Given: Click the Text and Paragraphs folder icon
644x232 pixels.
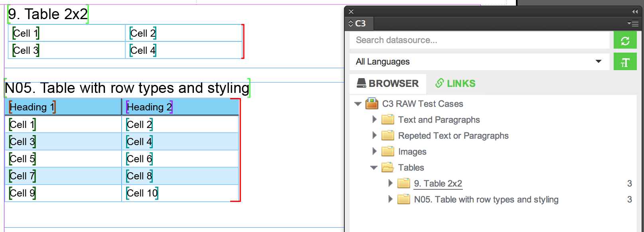Looking at the screenshot, I should click(388, 120).
